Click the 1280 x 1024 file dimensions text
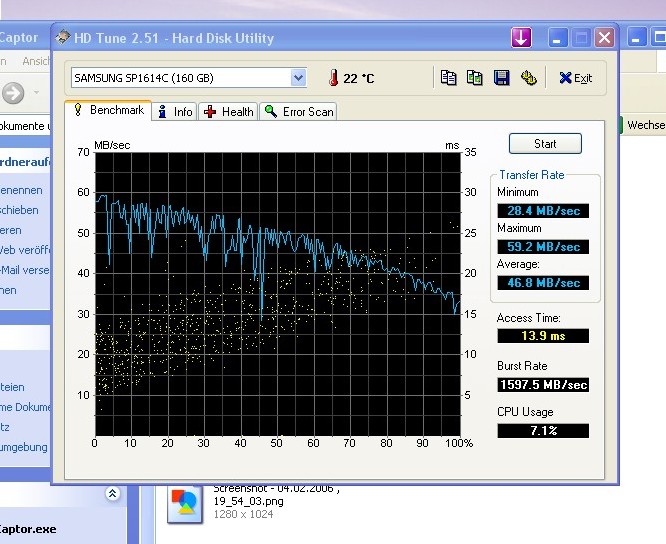The width and height of the screenshot is (666, 544). 243,514
